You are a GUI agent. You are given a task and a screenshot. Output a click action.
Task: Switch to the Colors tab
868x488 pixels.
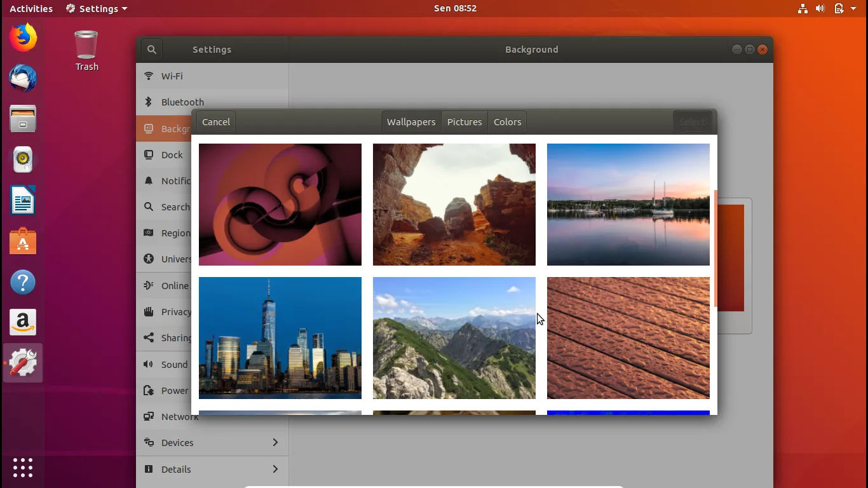[x=507, y=122]
